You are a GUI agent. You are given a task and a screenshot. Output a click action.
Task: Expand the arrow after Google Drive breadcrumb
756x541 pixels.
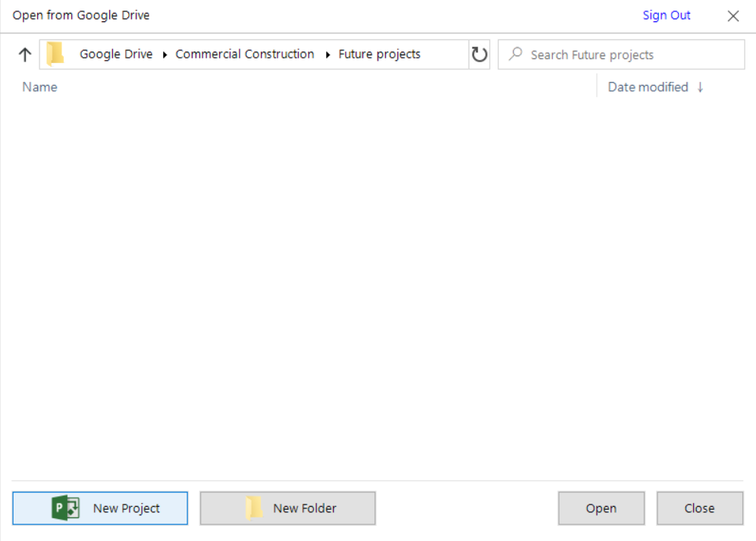[165, 55]
